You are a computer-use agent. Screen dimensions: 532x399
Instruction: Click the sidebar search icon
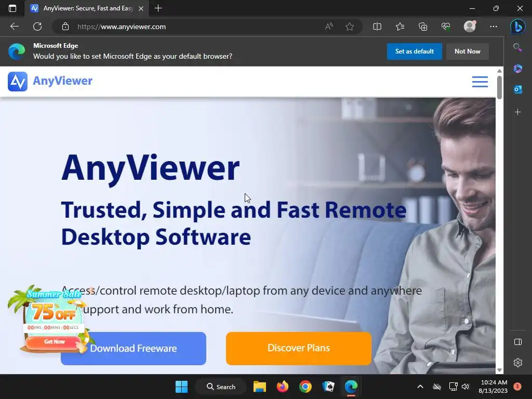coord(517,47)
